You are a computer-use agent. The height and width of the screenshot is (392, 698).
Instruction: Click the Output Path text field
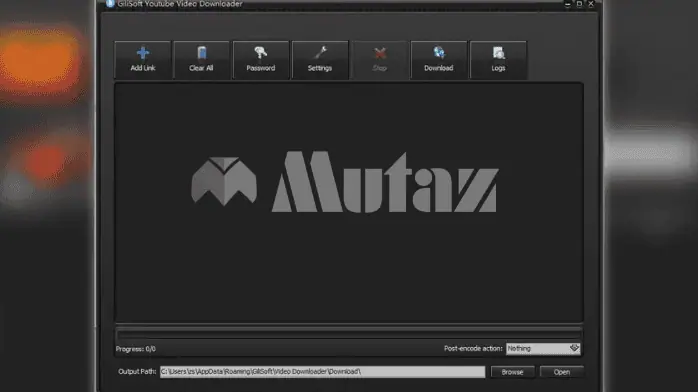click(x=322, y=372)
